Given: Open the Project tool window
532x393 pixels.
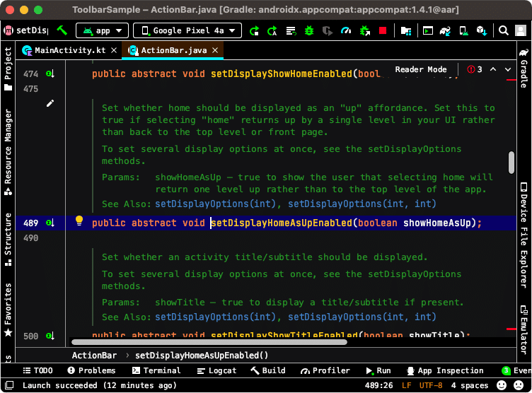Looking at the screenshot, I should (8, 69).
